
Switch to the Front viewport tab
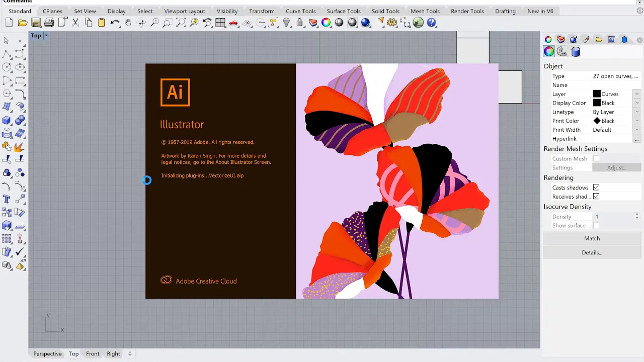(93, 354)
